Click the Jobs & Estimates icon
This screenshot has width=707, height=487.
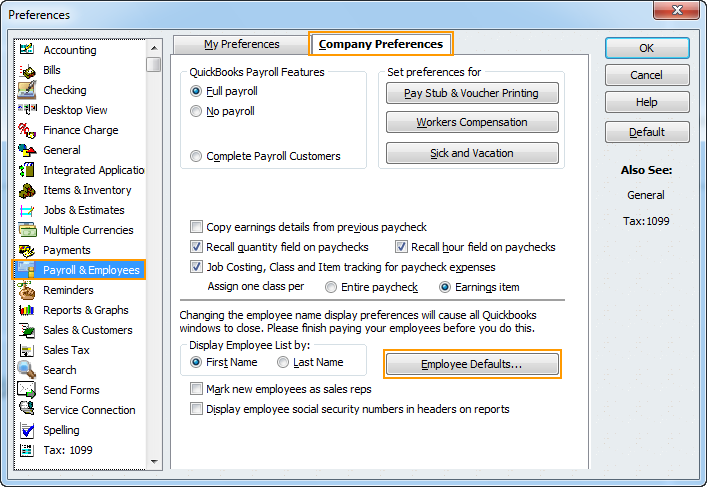point(27,210)
